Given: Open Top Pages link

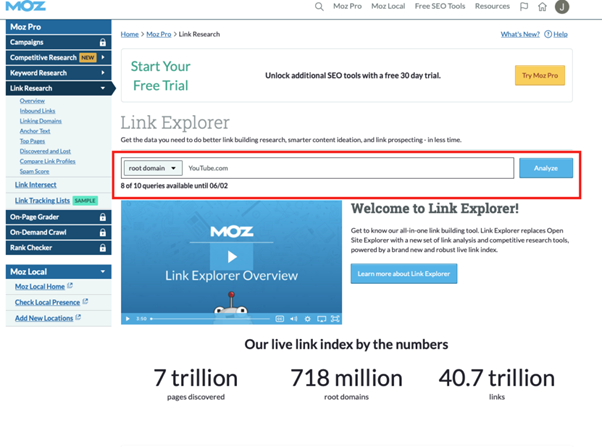Looking at the screenshot, I should click(x=32, y=141).
